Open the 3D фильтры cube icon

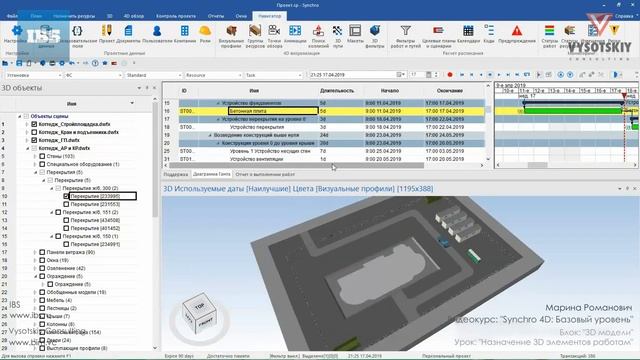coord(375,31)
